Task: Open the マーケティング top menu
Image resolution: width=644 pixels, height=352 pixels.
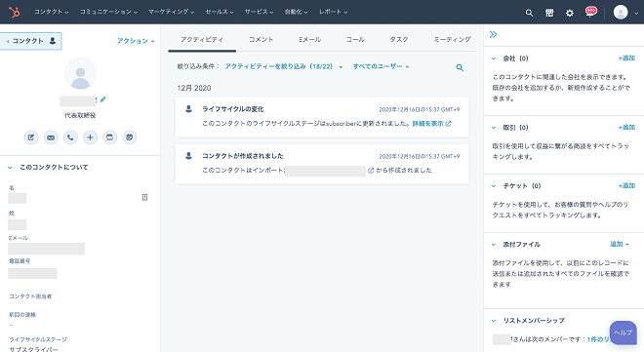Action: pyautogui.click(x=172, y=12)
